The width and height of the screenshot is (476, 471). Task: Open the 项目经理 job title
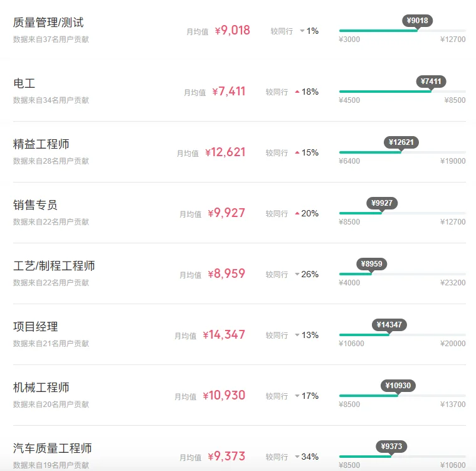coord(35,327)
